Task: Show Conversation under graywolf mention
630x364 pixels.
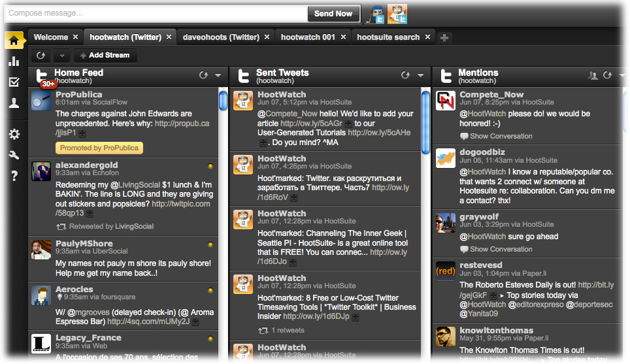Action: pyautogui.click(x=496, y=249)
